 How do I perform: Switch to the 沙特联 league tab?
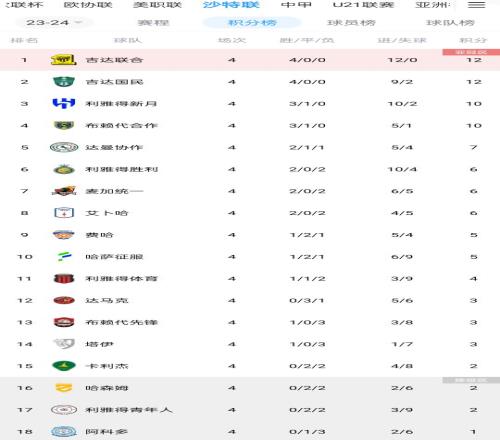(x=231, y=5)
